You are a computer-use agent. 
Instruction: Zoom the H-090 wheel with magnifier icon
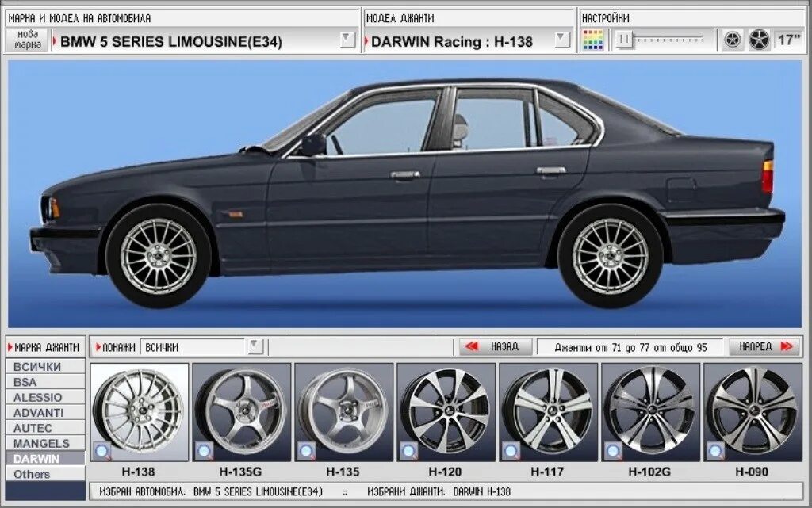pyautogui.click(x=715, y=451)
